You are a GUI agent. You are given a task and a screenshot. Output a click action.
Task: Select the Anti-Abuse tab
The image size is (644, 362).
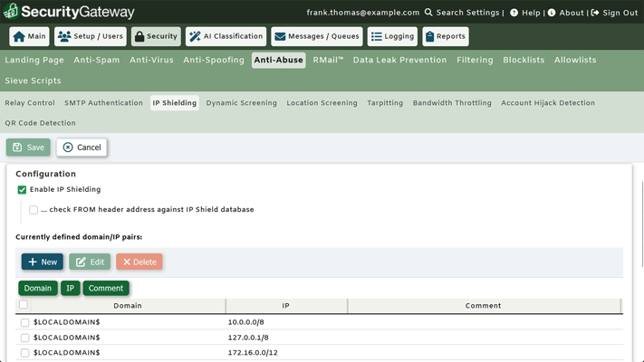(278, 60)
